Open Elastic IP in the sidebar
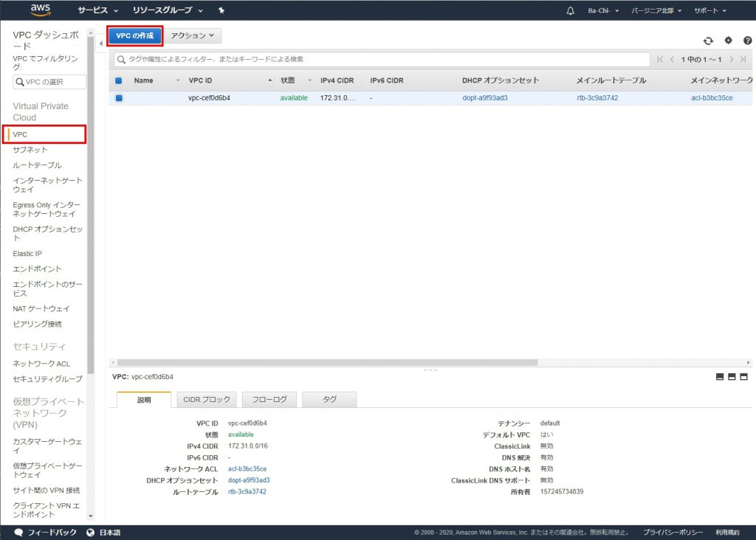The height and width of the screenshot is (540, 756). pos(27,253)
